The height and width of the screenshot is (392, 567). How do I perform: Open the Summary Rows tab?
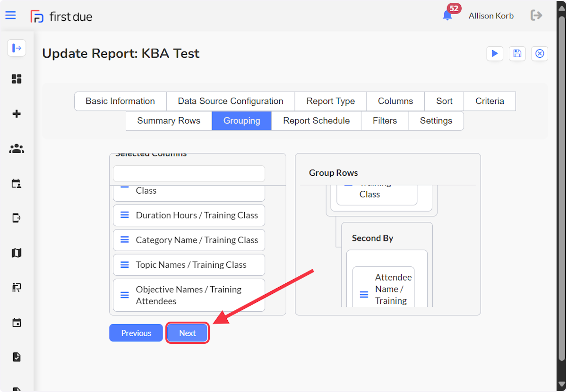pos(169,121)
